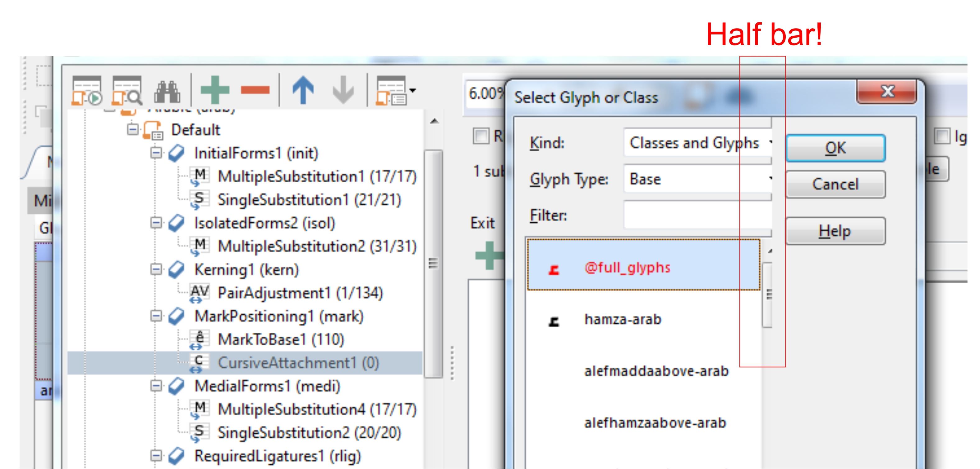Collapse the MarkPositioning1 (mark) node
980x469 pixels.
[156, 316]
